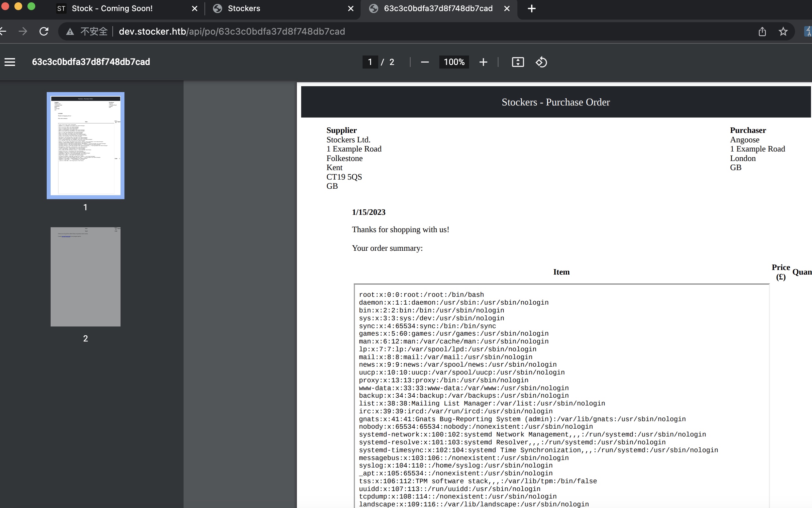This screenshot has width=812, height=508.
Task: Click the 100% zoom level field
Action: coord(454,62)
